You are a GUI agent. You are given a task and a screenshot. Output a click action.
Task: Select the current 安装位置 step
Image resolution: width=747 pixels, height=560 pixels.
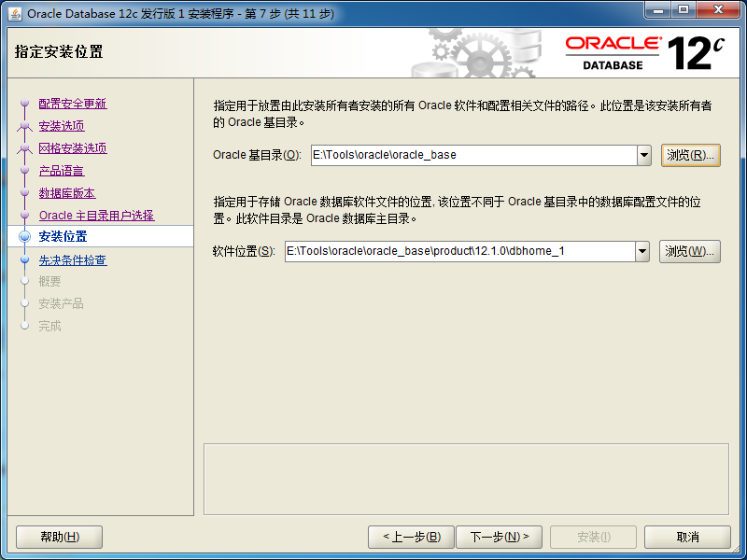[63, 236]
